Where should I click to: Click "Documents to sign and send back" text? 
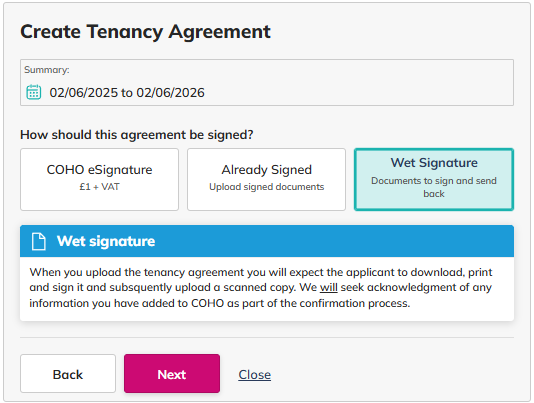434,187
